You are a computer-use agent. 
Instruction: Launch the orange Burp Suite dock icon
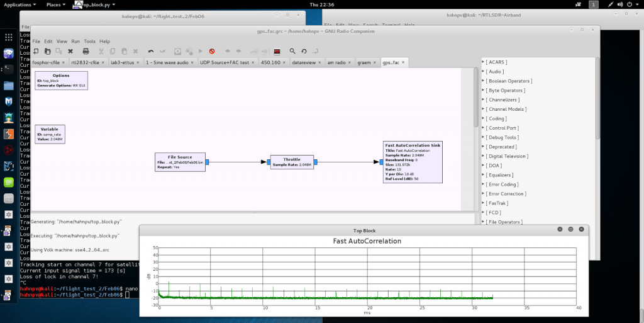(9, 134)
